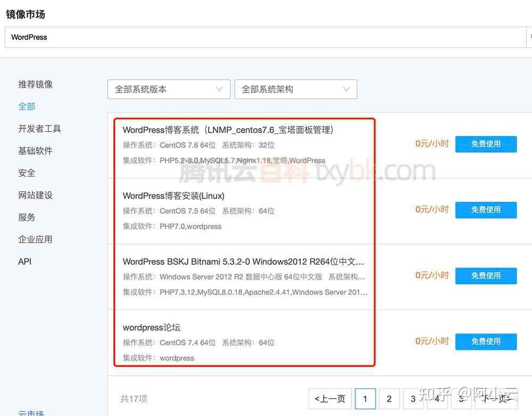Click text CentOS 7.4 64位

click(188, 343)
